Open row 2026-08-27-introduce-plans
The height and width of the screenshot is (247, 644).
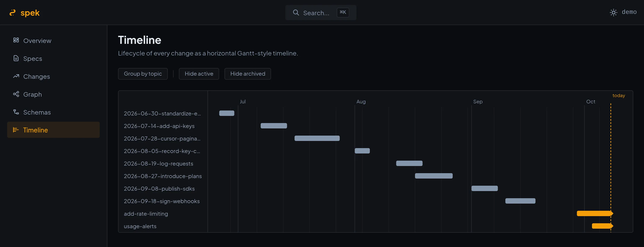(x=163, y=176)
